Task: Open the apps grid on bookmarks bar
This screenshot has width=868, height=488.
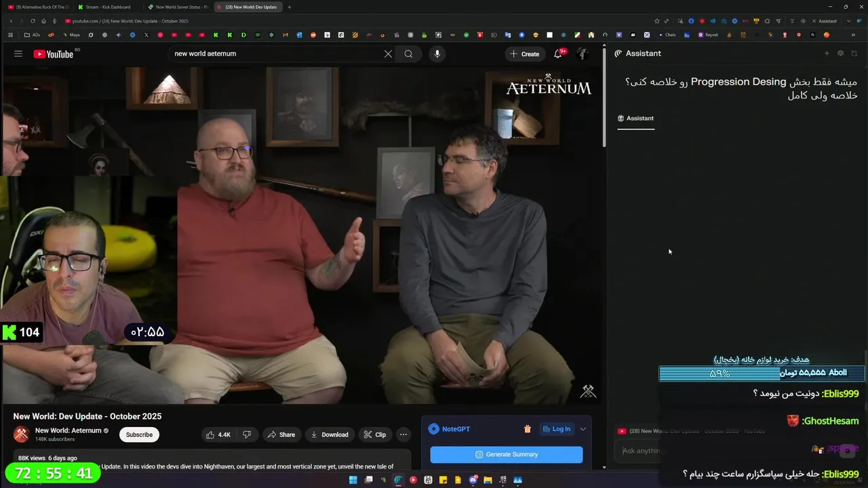Action: [10, 35]
